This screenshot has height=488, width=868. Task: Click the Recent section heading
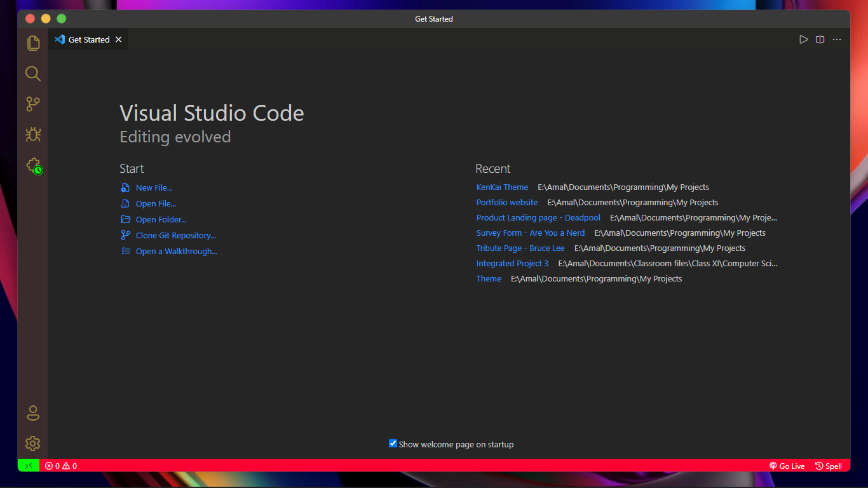pos(493,168)
